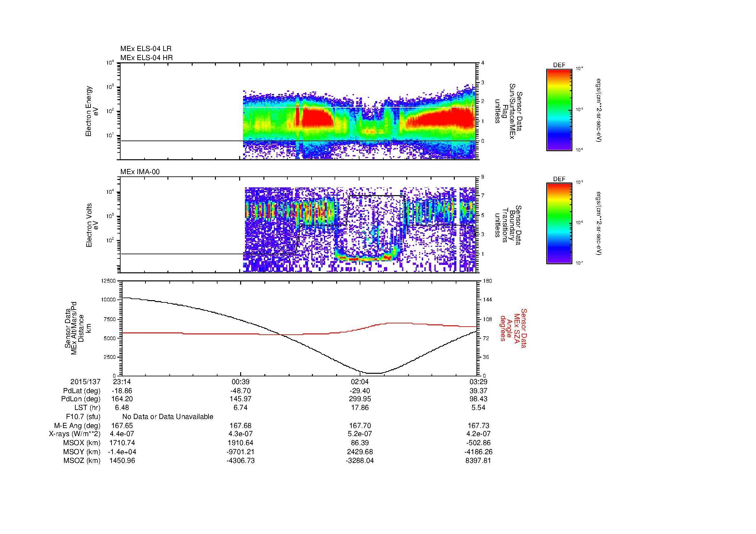Screen dimensions: 756x534
Task: Click the top DEF color bar
Action: coord(559,110)
